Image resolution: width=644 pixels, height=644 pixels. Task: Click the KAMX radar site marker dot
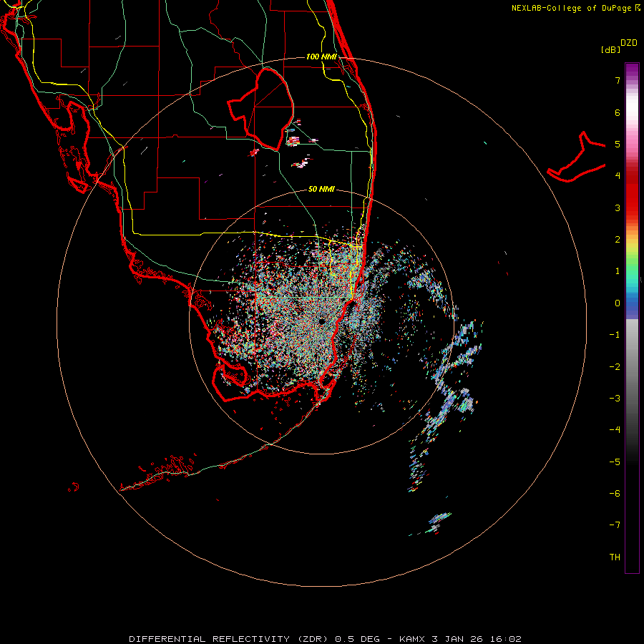tap(321, 321)
